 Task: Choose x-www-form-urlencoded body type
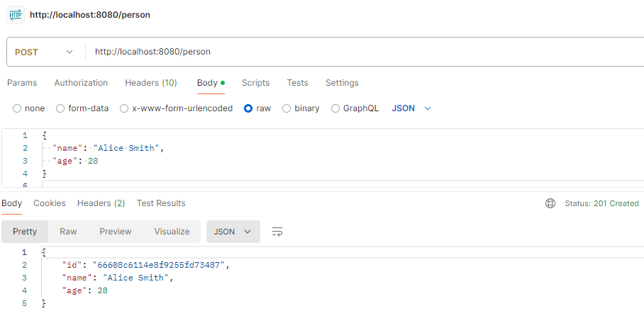tap(124, 108)
